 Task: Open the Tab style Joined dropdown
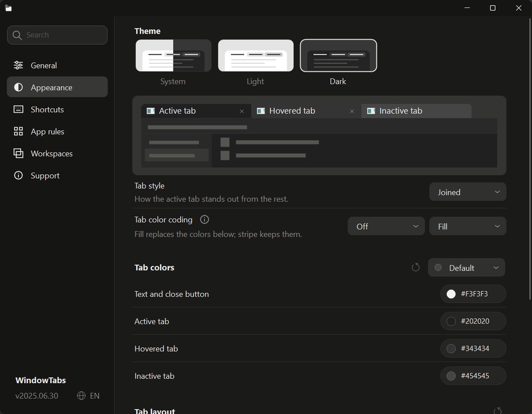click(x=468, y=192)
